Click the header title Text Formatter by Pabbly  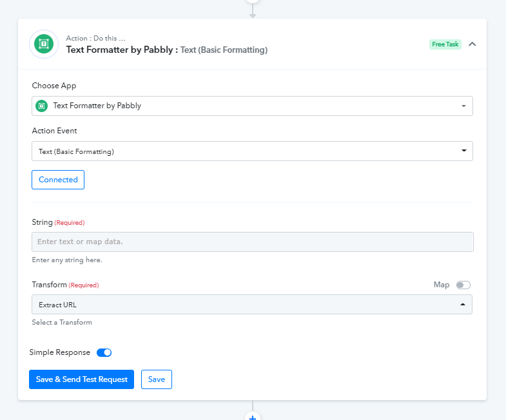pyautogui.click(x=122, y=50)
